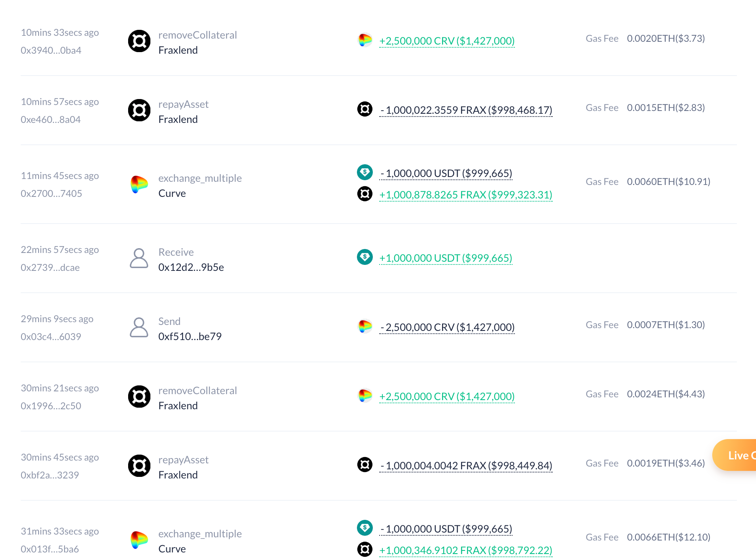Open the Live Chat button

[736, 455]
